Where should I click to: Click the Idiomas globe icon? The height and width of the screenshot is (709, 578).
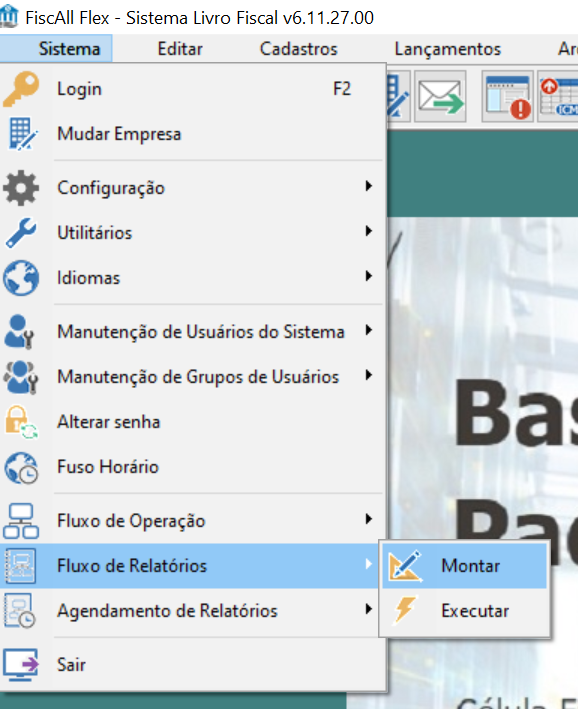[x=21, y=278]
